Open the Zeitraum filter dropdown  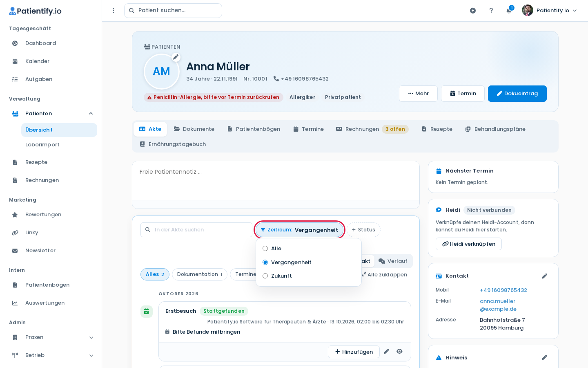coord(299,230)
